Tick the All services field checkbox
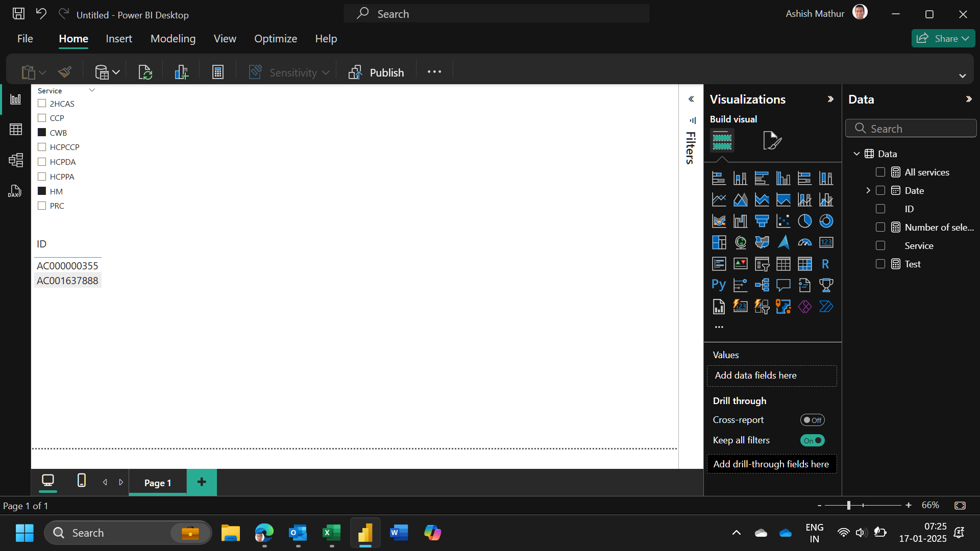This screenshot has width=980, height=551. 880,172
